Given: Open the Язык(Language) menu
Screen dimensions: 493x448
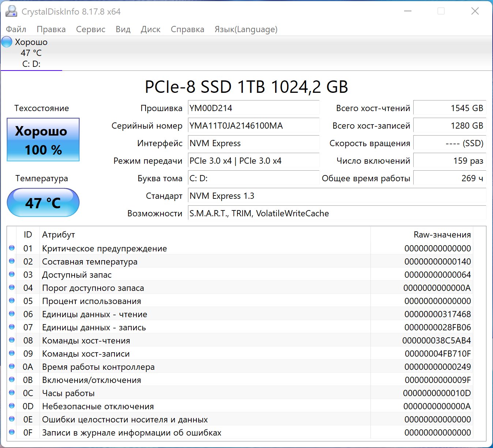Looking at the screenshot, I should click(246, 29).
